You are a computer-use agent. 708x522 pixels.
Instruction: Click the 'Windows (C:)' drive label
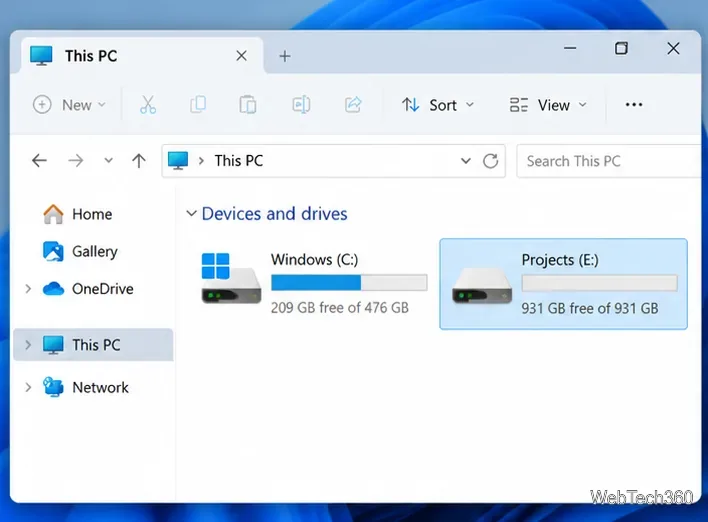click(x=314, y=259)
